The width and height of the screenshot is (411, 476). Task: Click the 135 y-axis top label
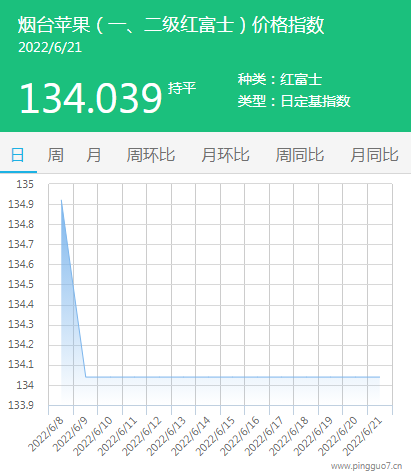coord(25,184)
